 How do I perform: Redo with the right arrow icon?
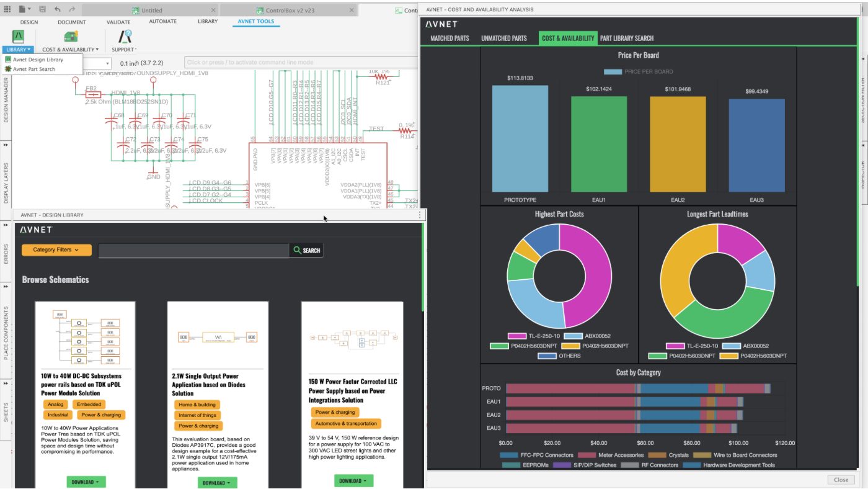tap(73, 9)
